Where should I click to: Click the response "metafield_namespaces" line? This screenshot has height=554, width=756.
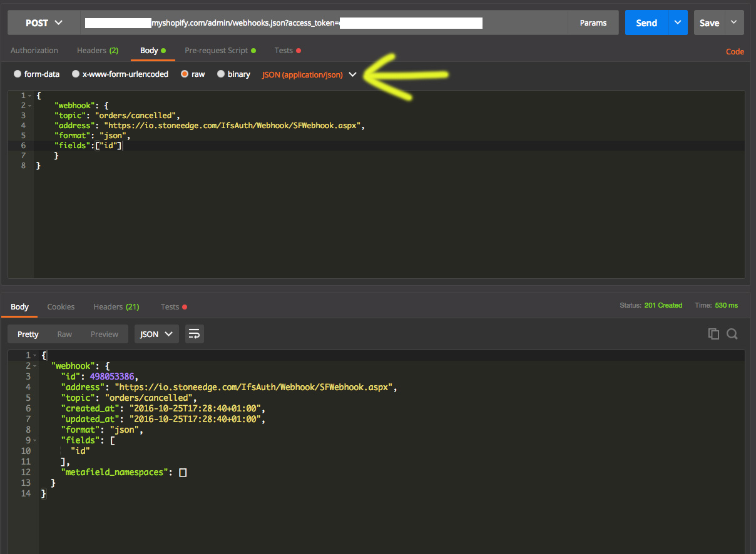coord(124,472)
